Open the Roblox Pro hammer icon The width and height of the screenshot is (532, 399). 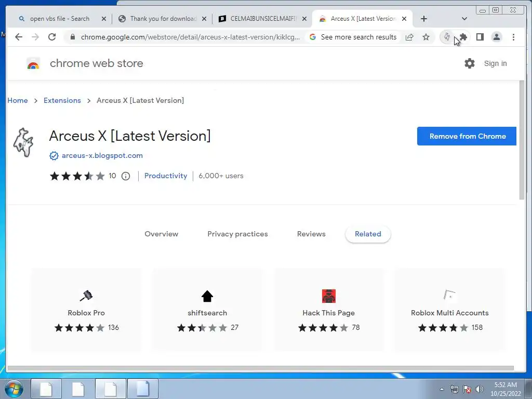click(86, 296)
